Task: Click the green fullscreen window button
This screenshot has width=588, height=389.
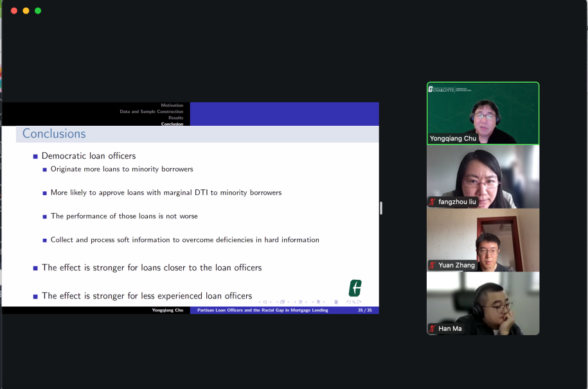Action: coord(38,11)
